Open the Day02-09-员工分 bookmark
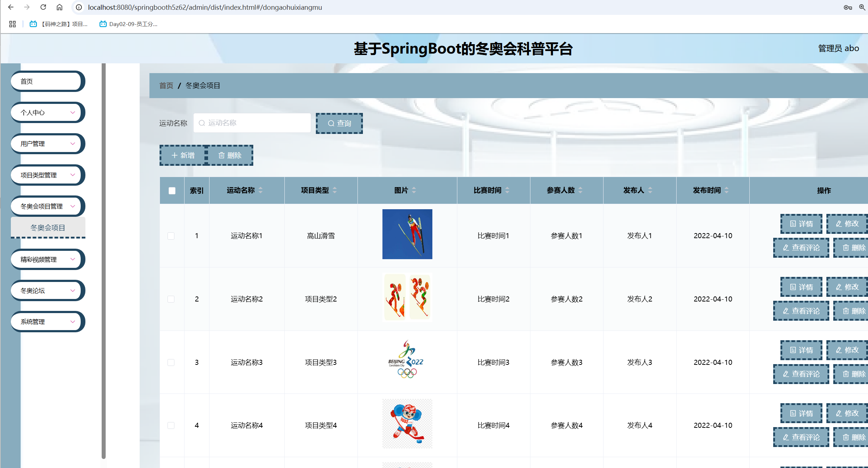 pos(128,24)
